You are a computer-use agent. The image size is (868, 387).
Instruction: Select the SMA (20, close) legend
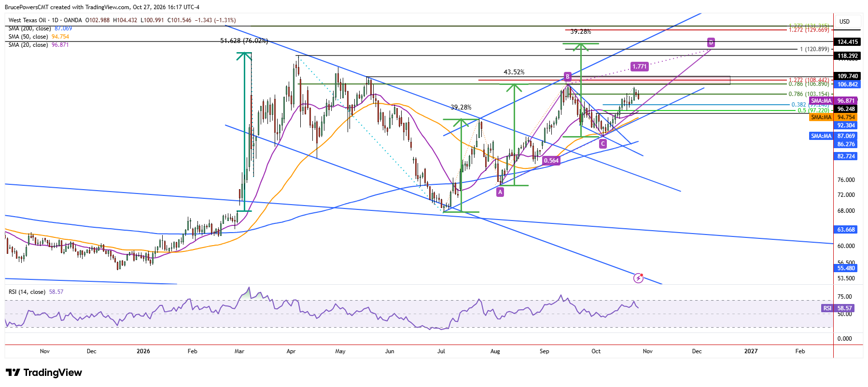coord(39,45)
